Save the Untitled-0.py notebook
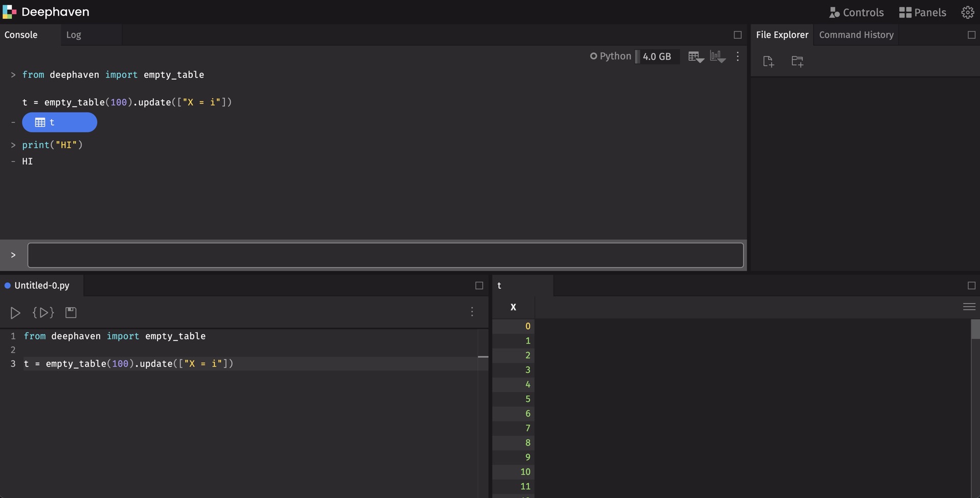The image size is (980, 498). tap(71, 312)
